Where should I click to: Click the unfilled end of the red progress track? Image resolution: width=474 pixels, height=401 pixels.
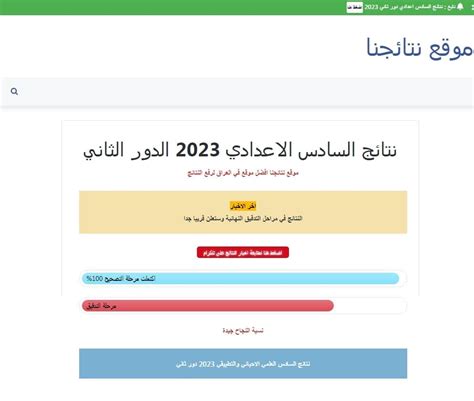[370, 306]
